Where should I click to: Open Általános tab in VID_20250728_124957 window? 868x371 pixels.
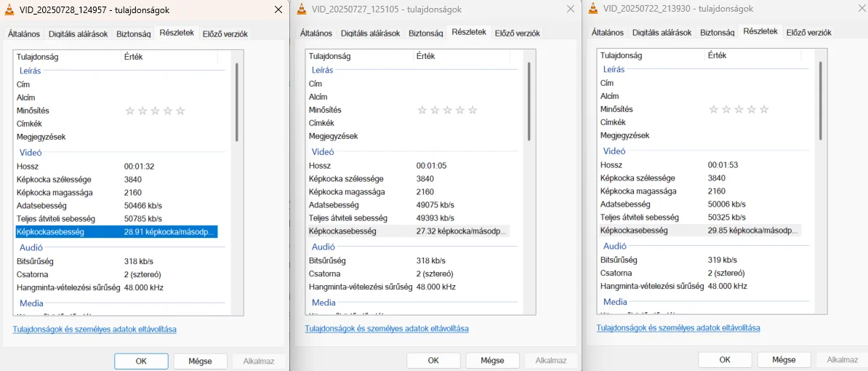click(x=24, y=34)
